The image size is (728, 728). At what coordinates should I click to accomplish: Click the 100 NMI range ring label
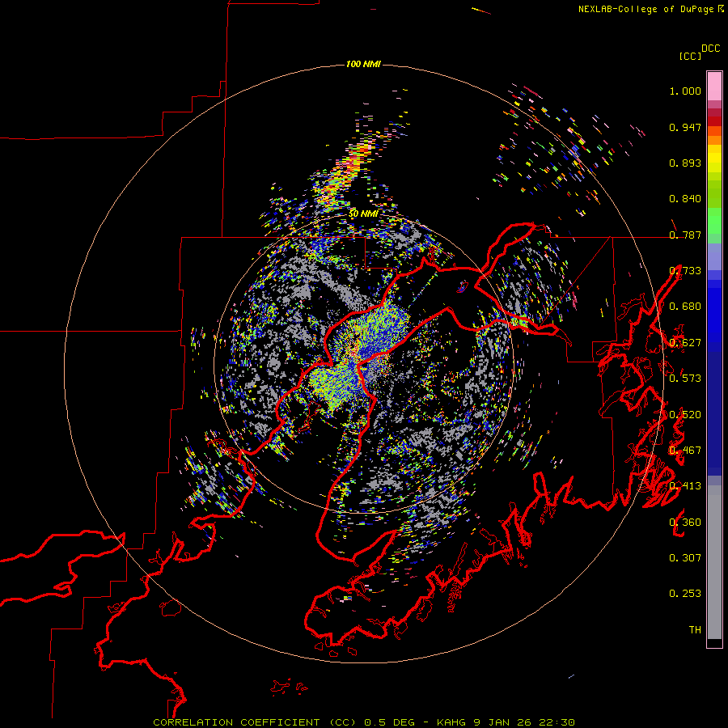click(x=363, y=64)
